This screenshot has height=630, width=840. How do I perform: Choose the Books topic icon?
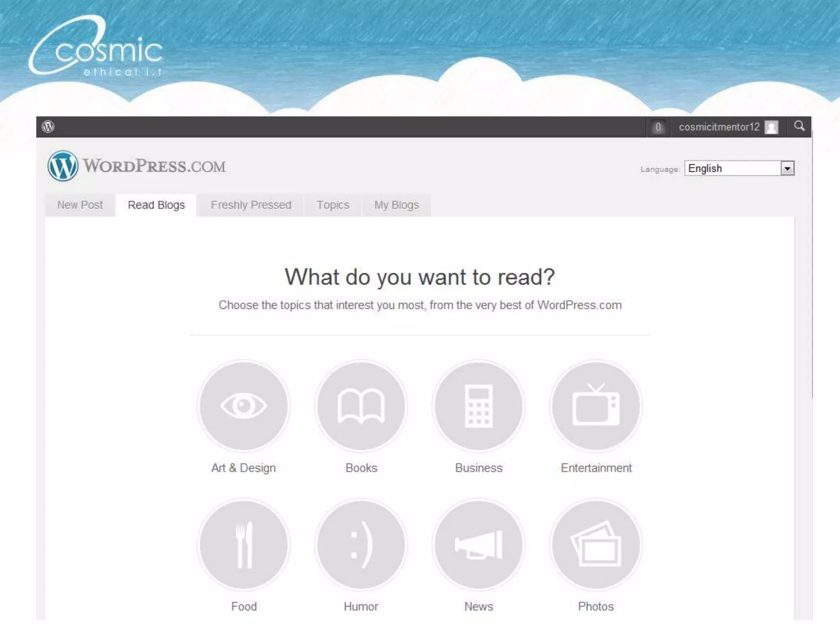(361, 406)
